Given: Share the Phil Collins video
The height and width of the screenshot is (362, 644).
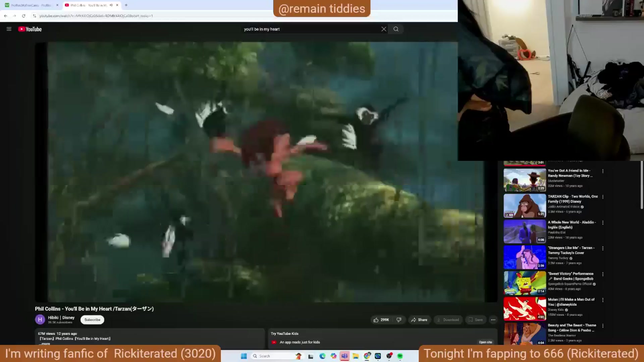Looking at the screenshot, I should coord(419,320).
